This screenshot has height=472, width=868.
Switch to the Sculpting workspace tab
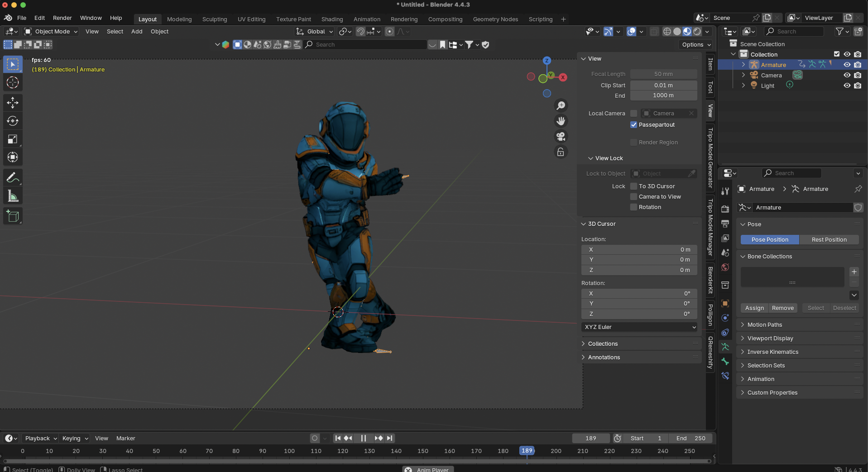(214, 19)
